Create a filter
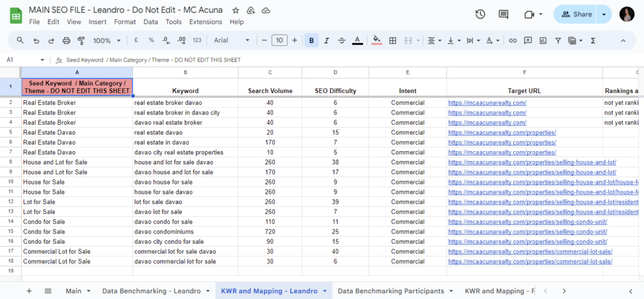Screen dimensions: 644x299 [558, 40]
